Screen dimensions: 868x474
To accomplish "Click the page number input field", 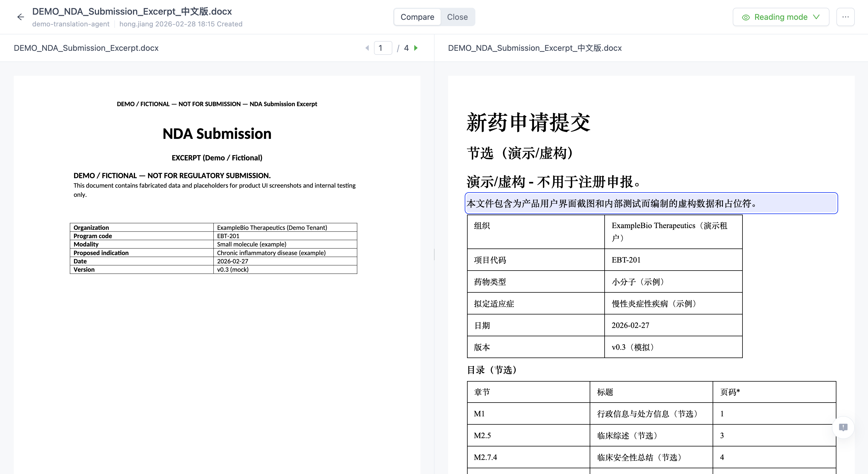I will click(x=383, y=48).
